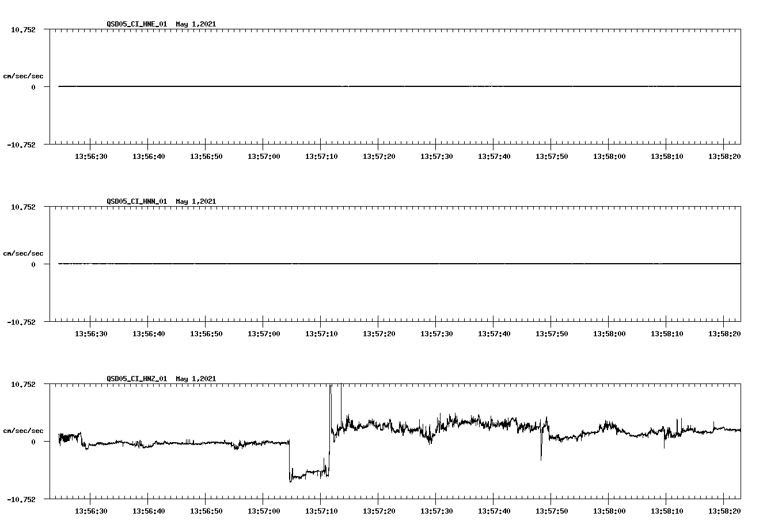The width and height of the screenshot is (782, 532).
Task: Select the QSD05_CI_HNZ_01 channel title
Action: coord(135,379)
